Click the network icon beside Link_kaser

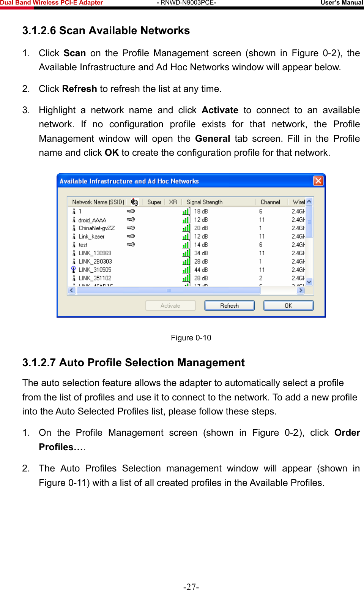tap(74, 236)
